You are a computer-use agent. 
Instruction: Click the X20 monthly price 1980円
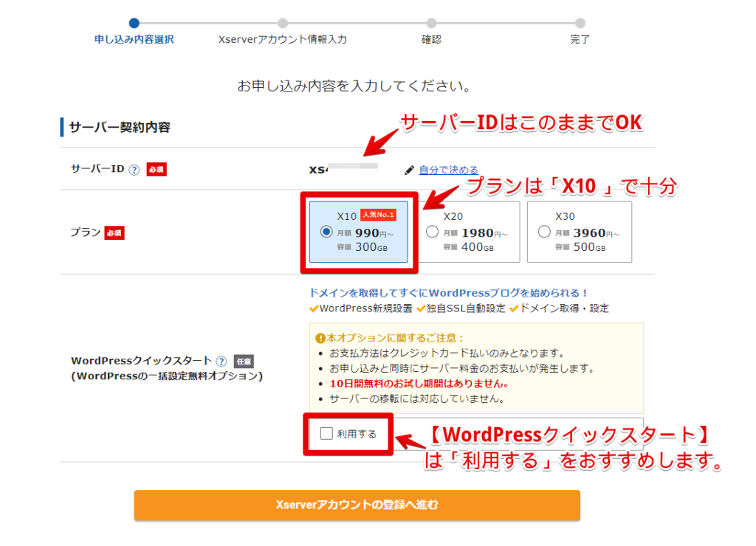tap(475, 233)
